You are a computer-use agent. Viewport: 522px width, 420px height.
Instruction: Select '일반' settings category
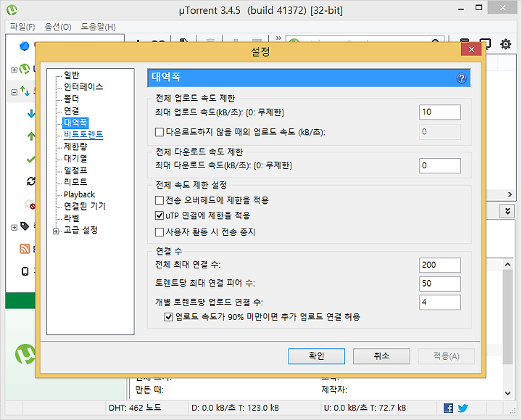coord(71,75)
